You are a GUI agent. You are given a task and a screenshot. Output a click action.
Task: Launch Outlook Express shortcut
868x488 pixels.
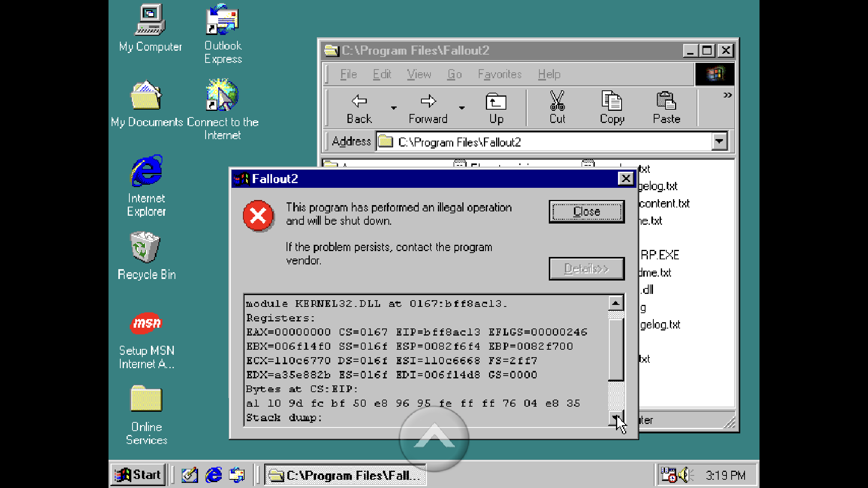pos(223,34)
